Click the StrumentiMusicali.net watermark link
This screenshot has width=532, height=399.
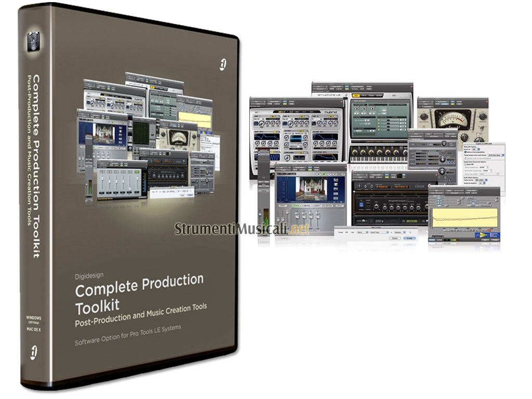click(242, 229)
